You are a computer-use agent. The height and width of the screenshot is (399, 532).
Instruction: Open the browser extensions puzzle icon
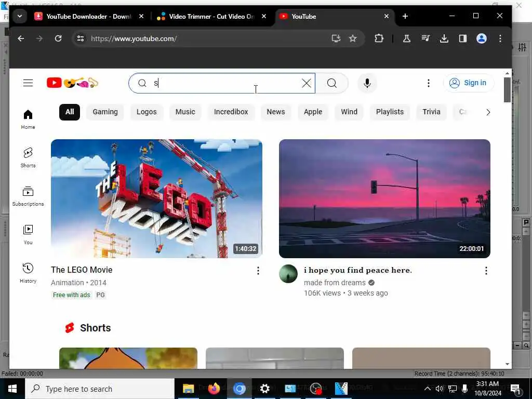point(379,38)
